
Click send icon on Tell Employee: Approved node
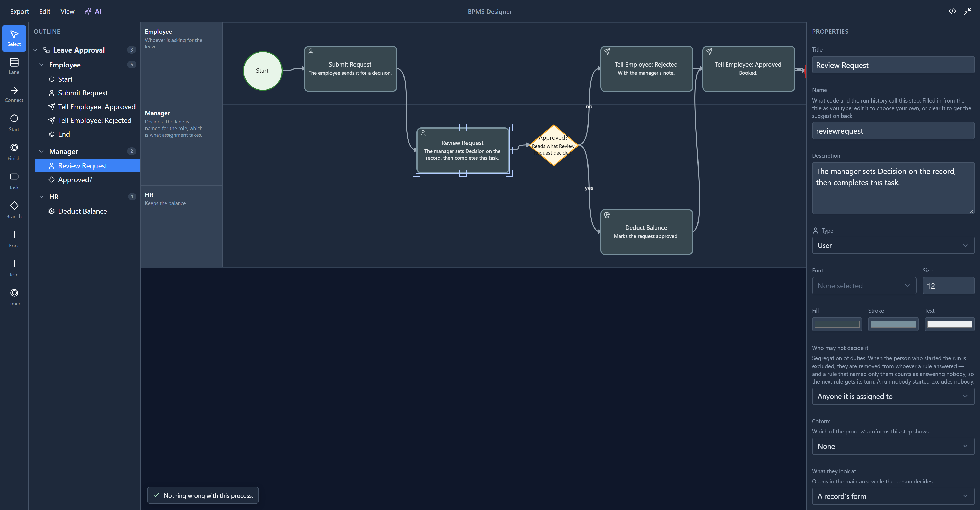pyautogui.click(x=709, y=51)
